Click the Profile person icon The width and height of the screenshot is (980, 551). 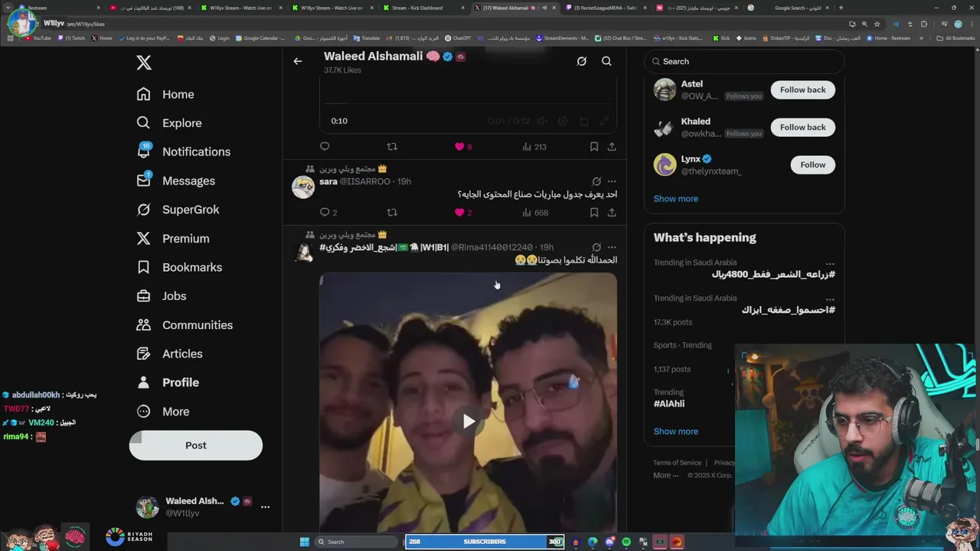[143, 383]
